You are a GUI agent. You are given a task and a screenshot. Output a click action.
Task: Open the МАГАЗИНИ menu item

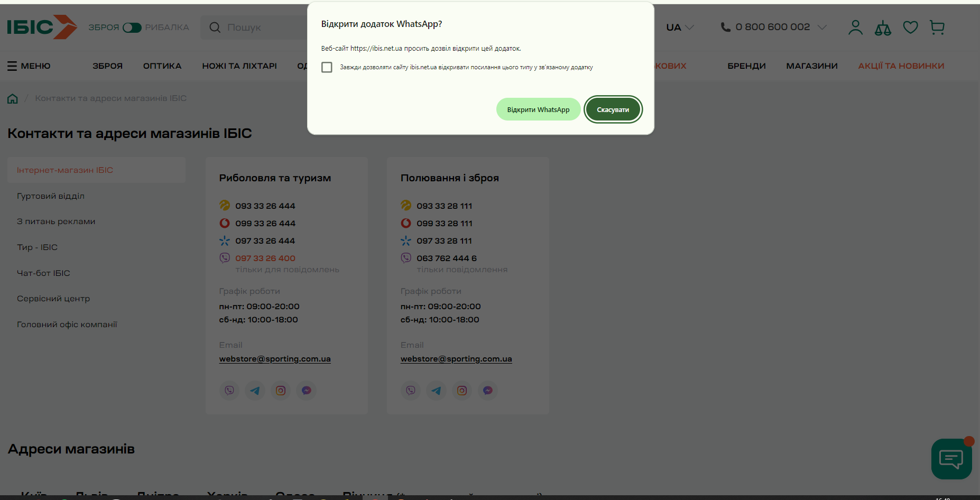(812, 66)
